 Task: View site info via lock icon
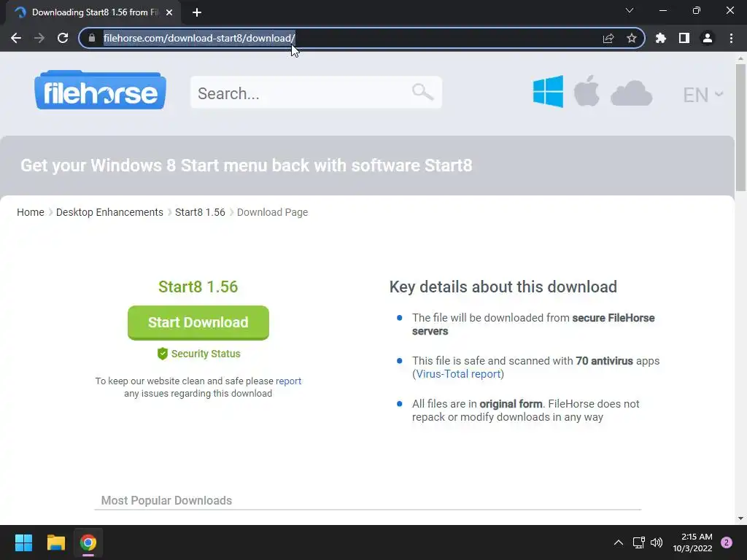(x=92, y=38)
